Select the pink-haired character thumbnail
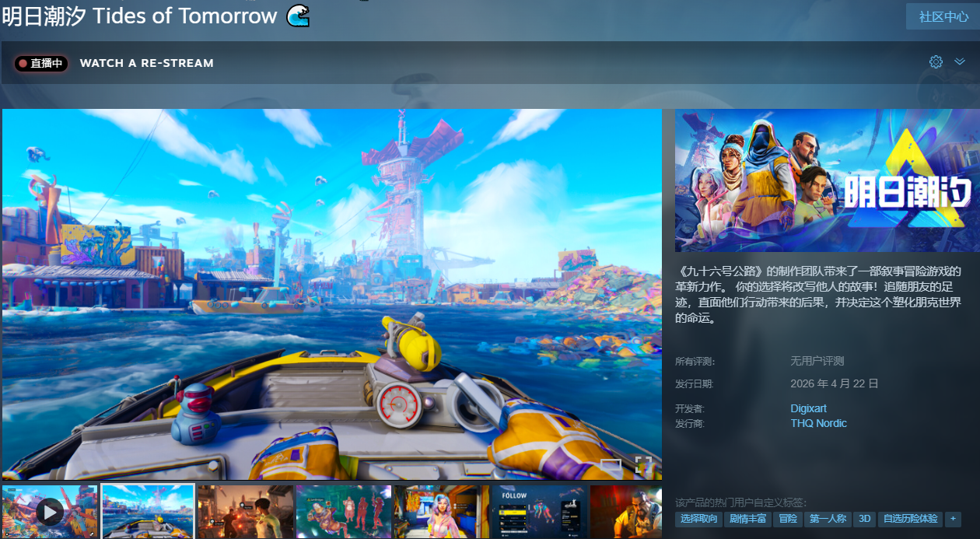The width and height of the screenshot is (980, 539). click(441, 511)
